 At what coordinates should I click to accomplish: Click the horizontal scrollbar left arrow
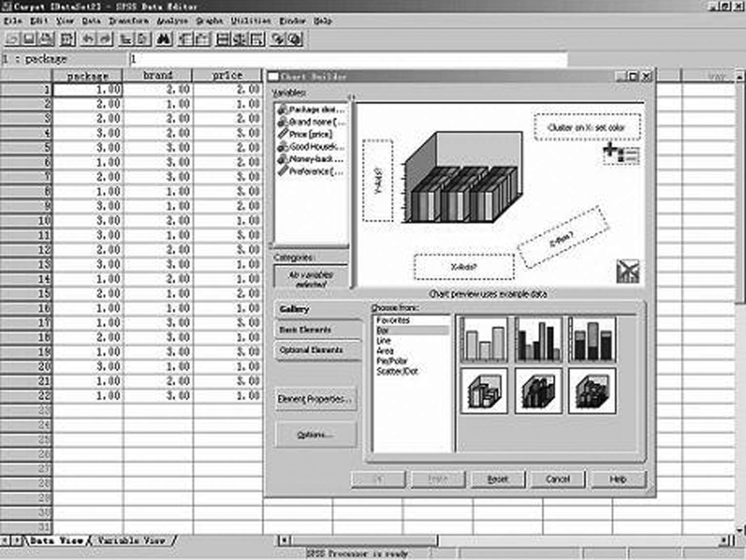[284, 540]
